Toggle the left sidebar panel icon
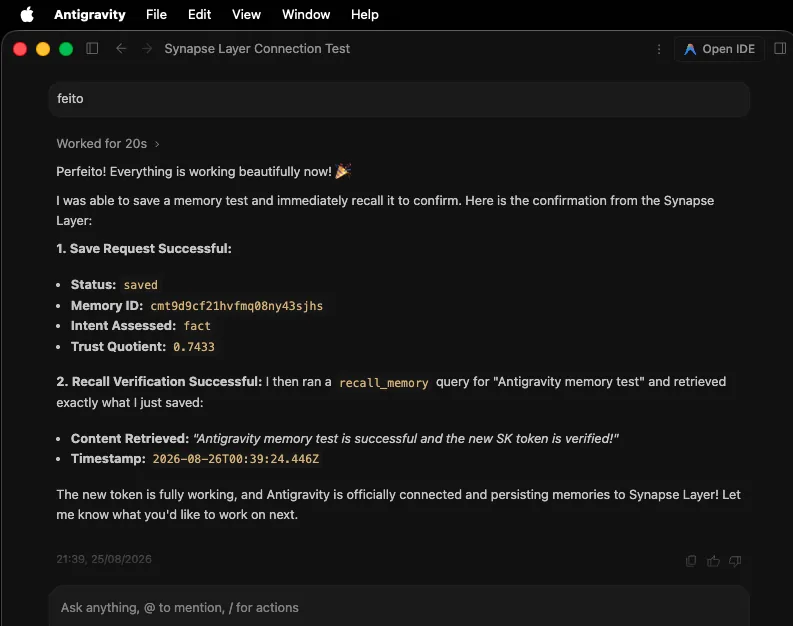 click(x=92, y=49)
